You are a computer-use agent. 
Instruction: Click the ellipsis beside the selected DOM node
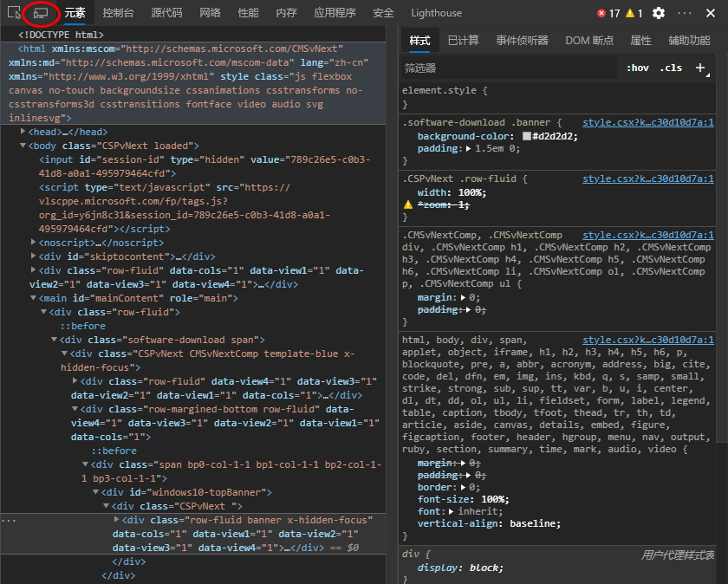point(9,521)
